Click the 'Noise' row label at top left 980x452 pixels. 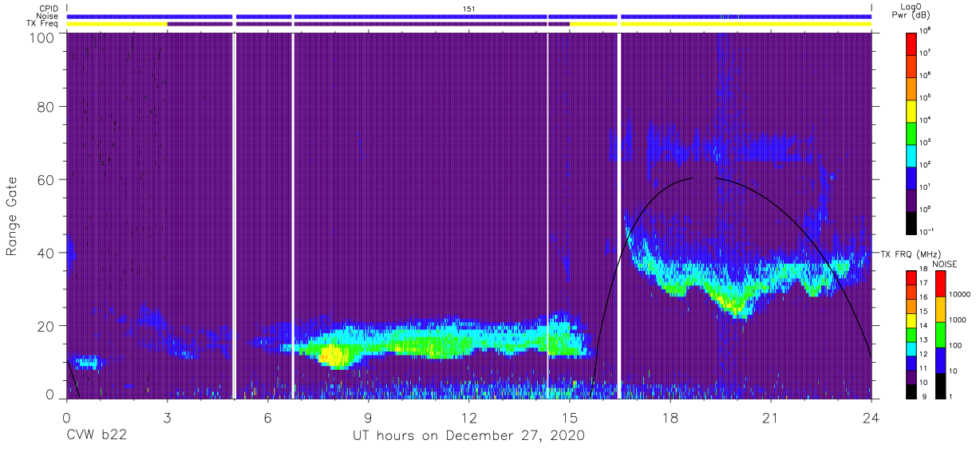pyautogui.click(x=49, y=16)
